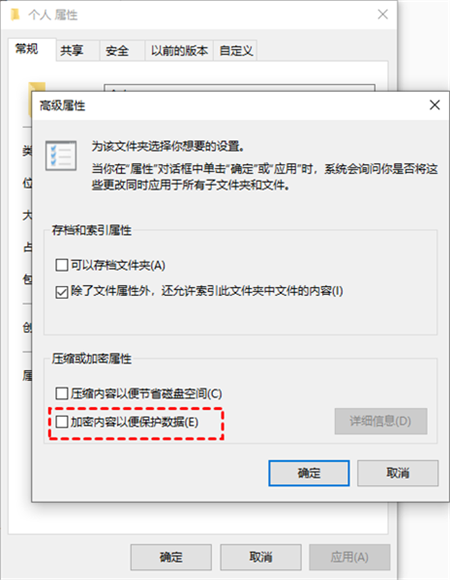Go to 以前的版本 tab
Image resolution: width=450 pixels, height=580 pixels.
tap(179, 50)
